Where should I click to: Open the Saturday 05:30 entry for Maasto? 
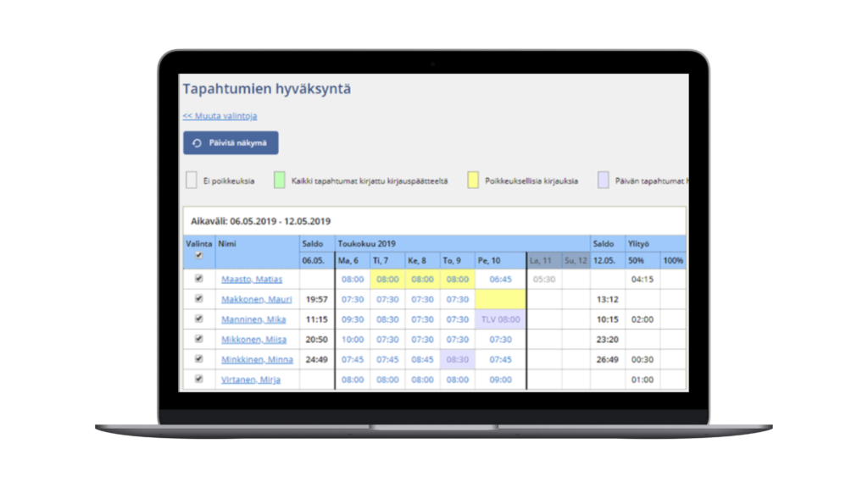pos(544,279)
